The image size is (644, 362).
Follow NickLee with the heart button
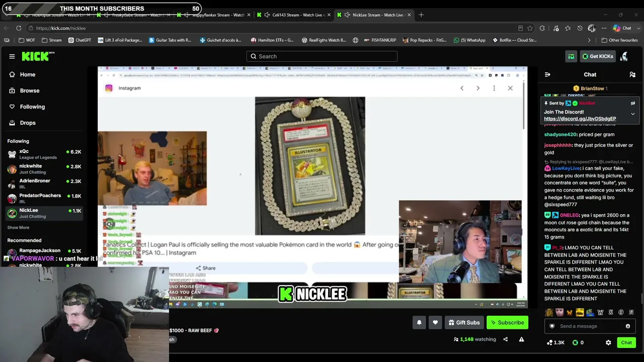[x=435, y=323]
